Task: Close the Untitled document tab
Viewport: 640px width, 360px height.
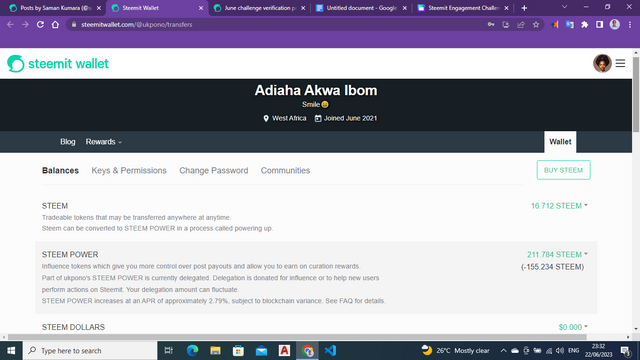Action: tap(404, 8)
